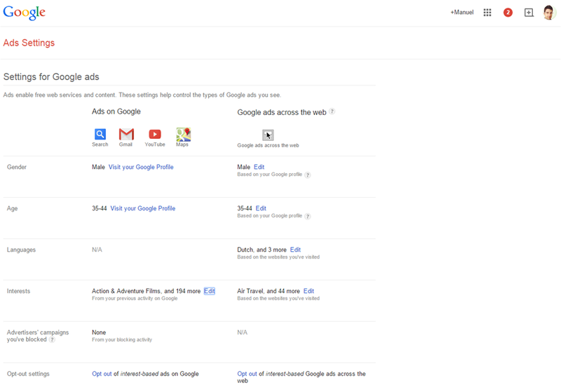Edit Action & Adventure Films interests
The height and width of the screenshot is (392, 561).
click(x=209, y=291)
